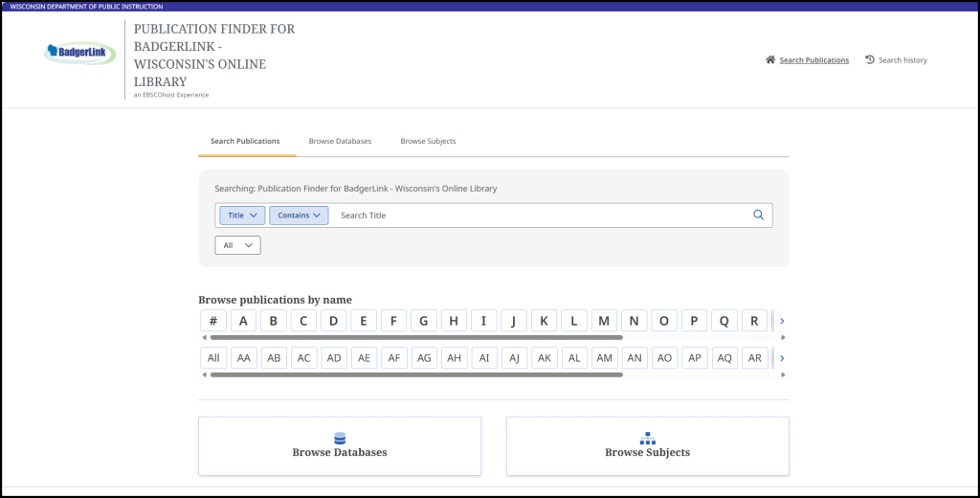Click the home icon beside Search Publications
Viewport: 980px width, 498px height.
(770, 60)
